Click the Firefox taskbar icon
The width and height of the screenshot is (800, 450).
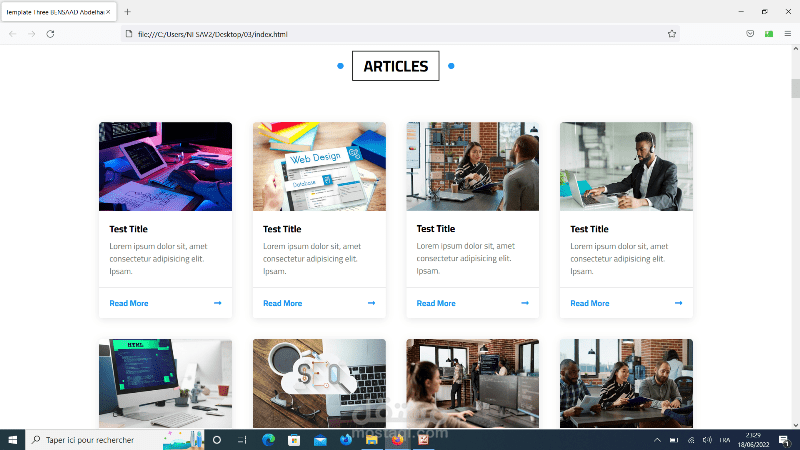[x=397, y=440]
